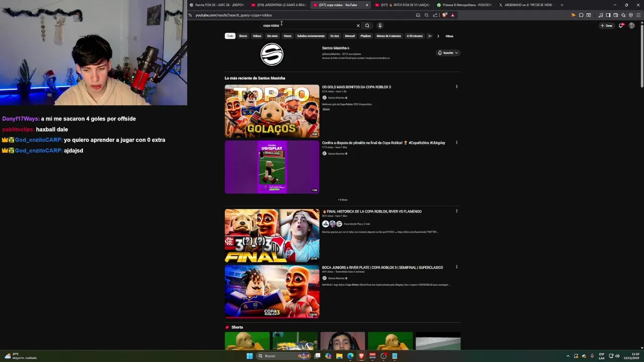The height and width of the screenshot is (362, 644).
Task: Open the account avatar menu
Action: pos(632,26)
